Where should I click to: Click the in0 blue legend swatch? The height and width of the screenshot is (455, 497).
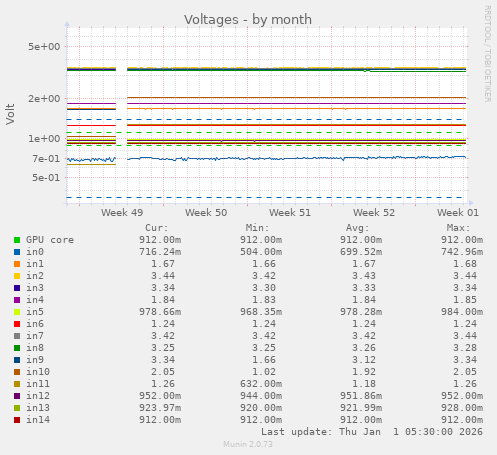point(17,252)
